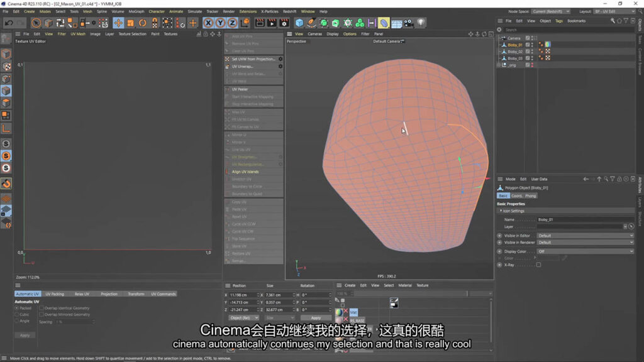Open Visible in Renderer dropdown

click(x=586, y=242)
